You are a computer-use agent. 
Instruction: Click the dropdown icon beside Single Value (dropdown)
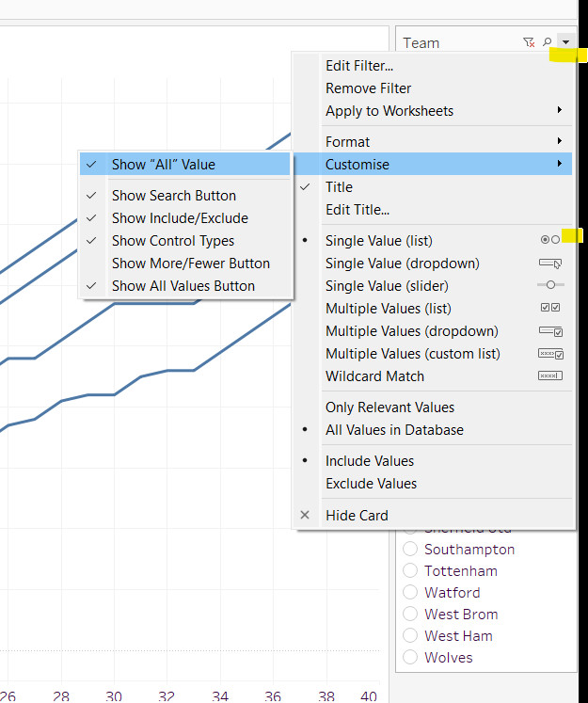[x=550, y=264]
